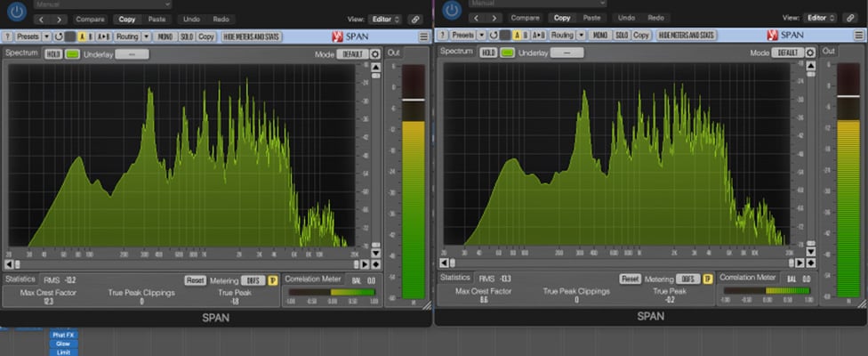This screenshot has height=356, width=868.
Task: Reset statistics in left SPAN
Action: coord(195,280)
